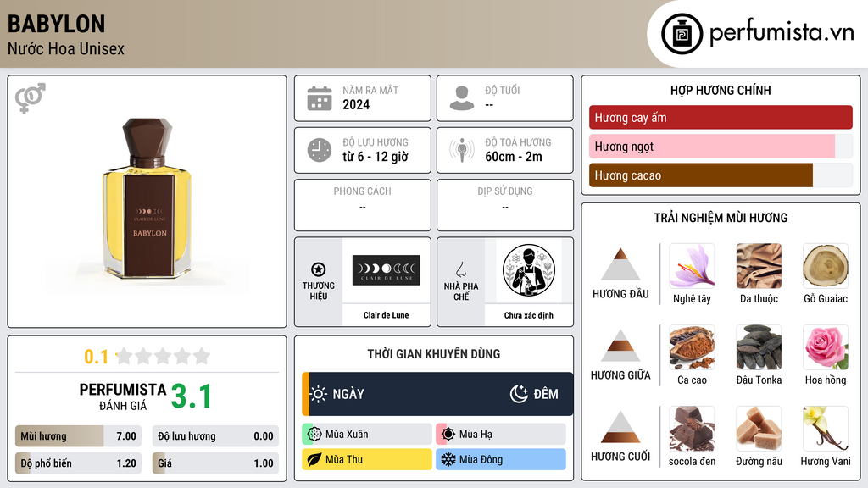868x488 pixels.
Task: Click the launch year value 2024
Action: coord(356,104)
